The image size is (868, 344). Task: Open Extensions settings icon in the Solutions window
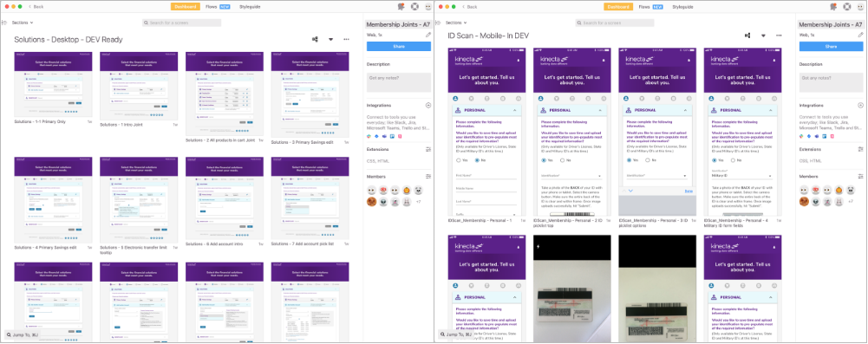(x=427, y=149)
